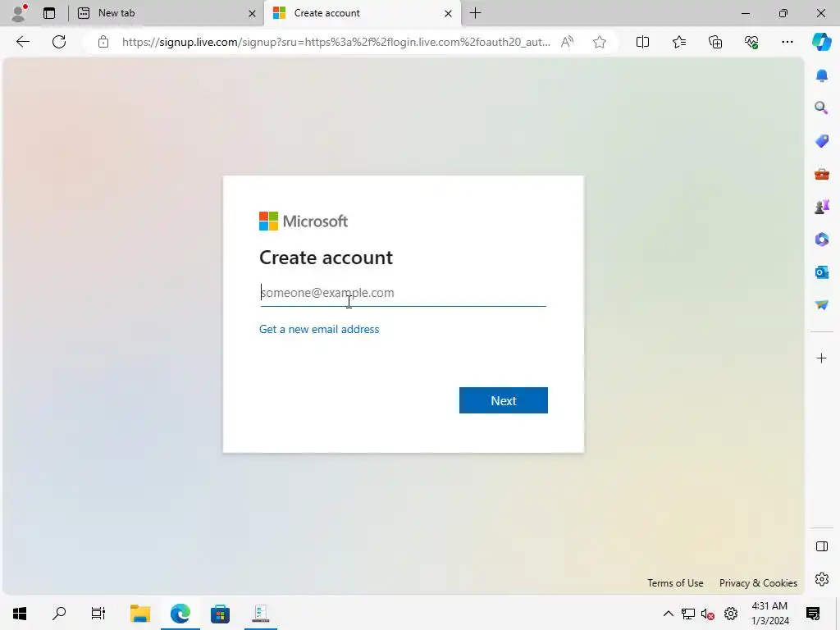Toggle the sidebar panel layout icon

(822, 546)
